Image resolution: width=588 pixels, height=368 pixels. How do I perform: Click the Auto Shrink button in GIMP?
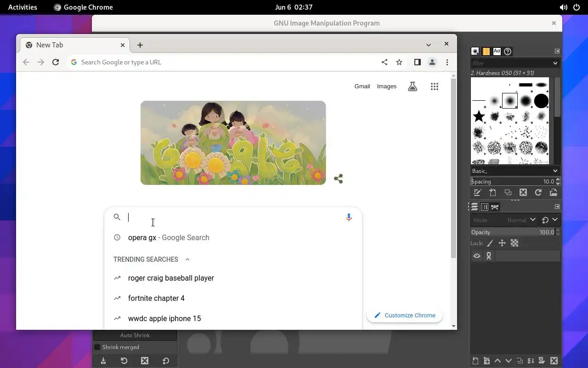point(135,335)
